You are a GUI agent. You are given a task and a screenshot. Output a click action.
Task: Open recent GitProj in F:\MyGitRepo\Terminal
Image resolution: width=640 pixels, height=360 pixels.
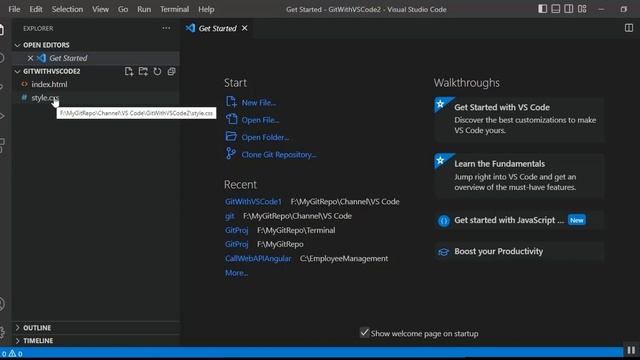pyautogui.click(x=236, y=230)
